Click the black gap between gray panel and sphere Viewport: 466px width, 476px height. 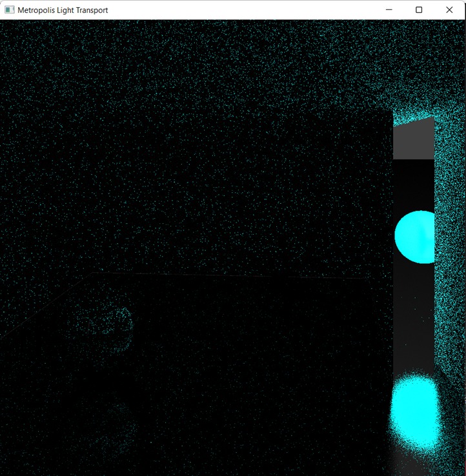click(413, 184)
